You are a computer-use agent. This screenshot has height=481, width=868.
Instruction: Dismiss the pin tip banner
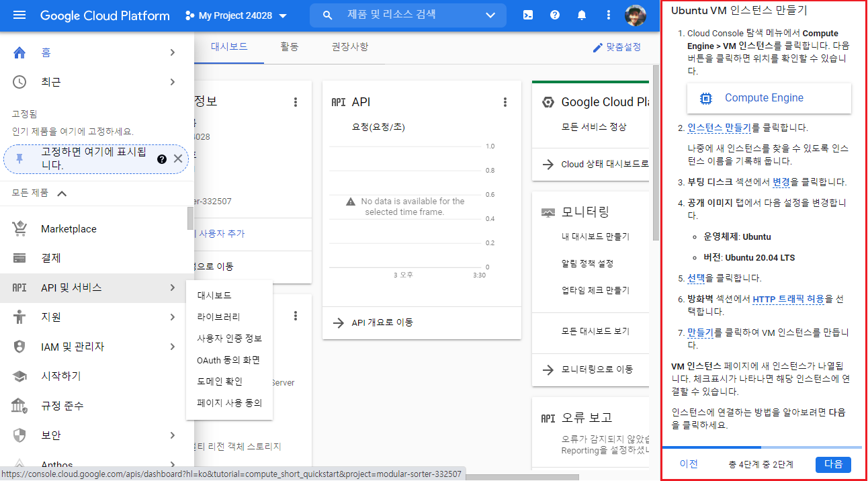(178, 159)
